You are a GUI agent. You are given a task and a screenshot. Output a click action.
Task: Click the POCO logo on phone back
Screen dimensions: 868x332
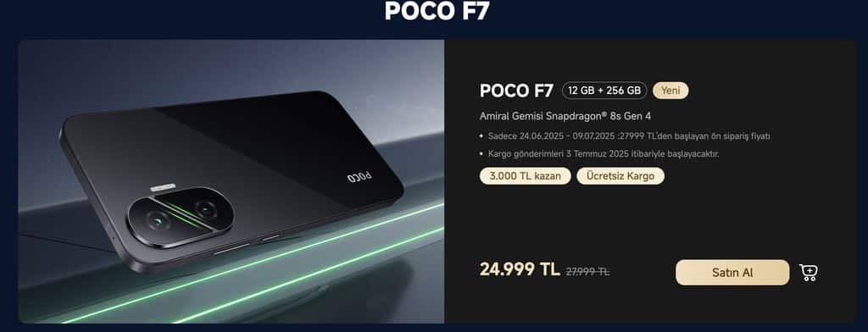[x=359, y=178]
